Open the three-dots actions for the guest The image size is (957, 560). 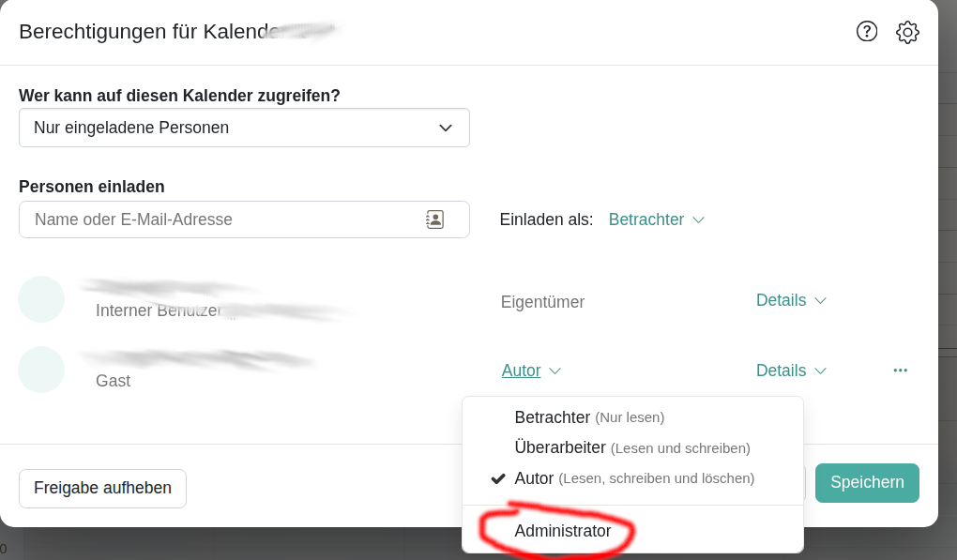901,371
